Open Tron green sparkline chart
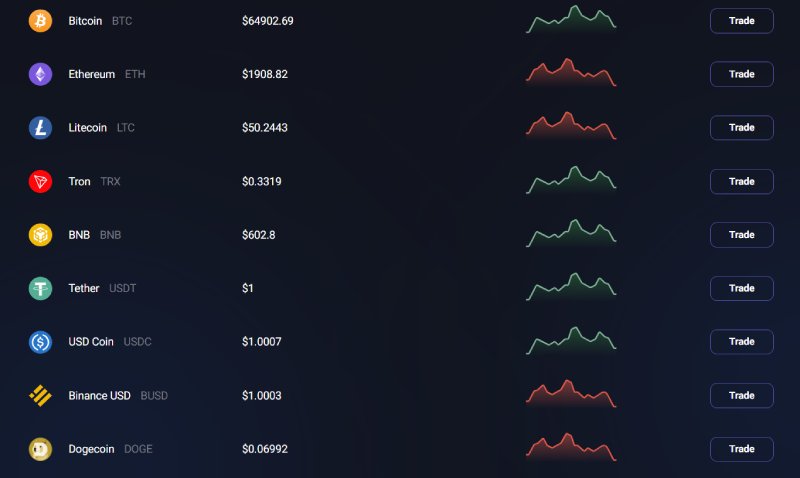Viewport: 800px width, 478px height. [x=571, y=180]
